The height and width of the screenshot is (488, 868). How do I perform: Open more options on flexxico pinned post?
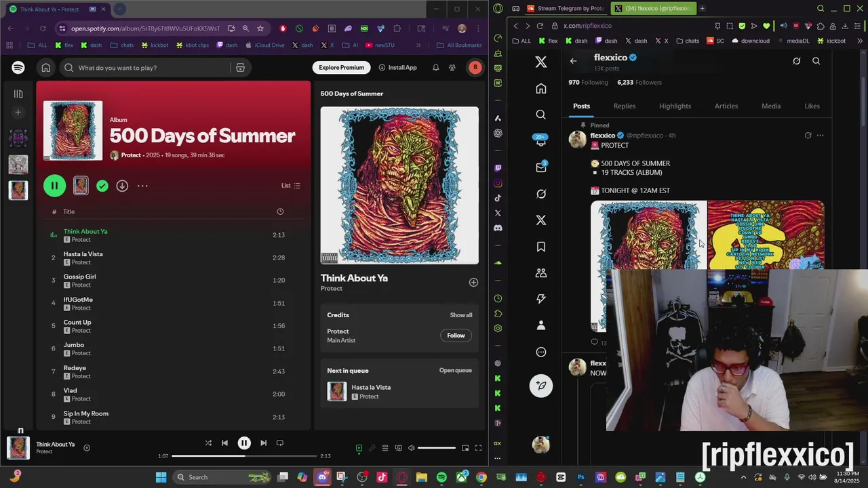(820, 136)
